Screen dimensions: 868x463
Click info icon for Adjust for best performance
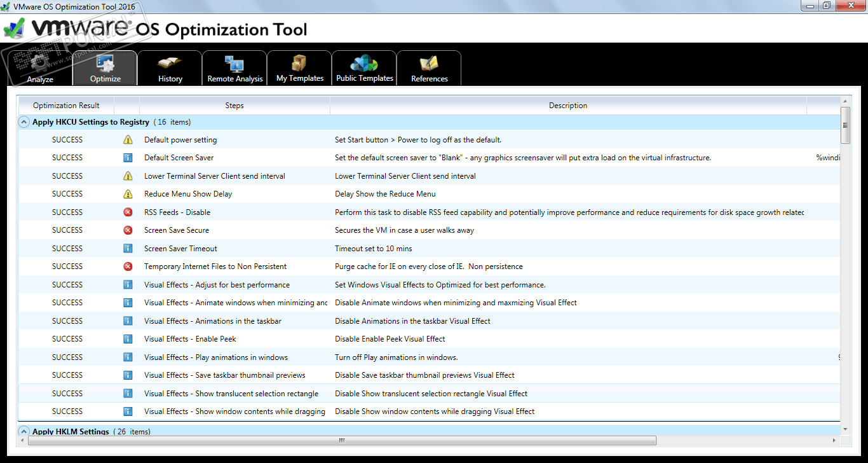coord(128,285)
